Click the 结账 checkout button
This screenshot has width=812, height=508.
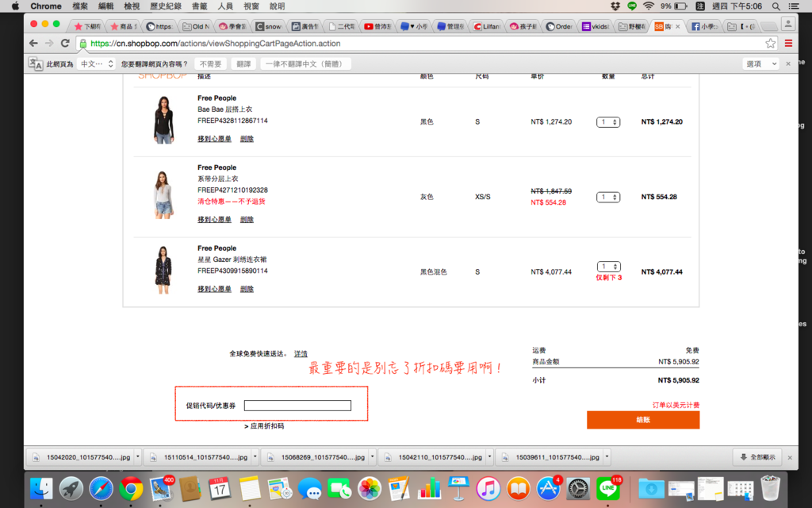643,420
